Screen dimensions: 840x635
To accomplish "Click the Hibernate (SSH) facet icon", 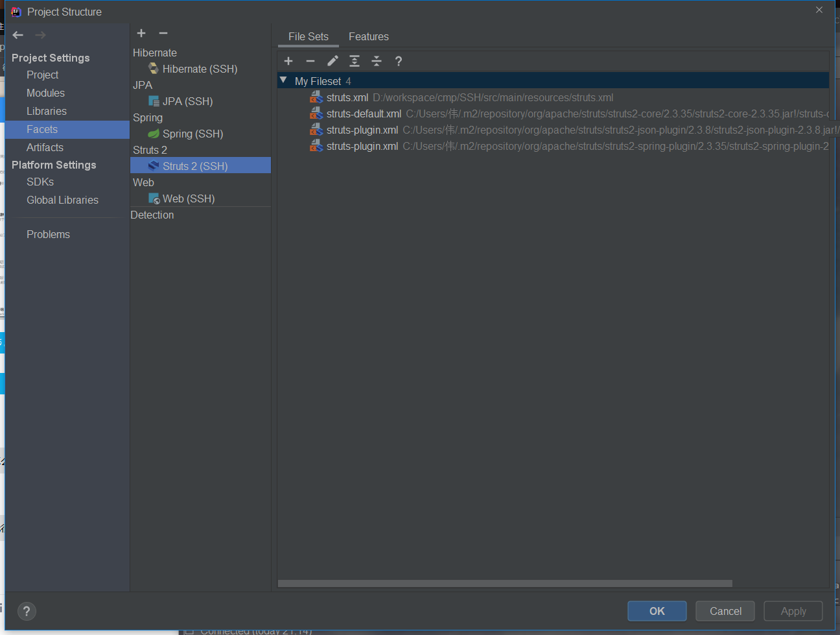I will (x=154, y=69).
